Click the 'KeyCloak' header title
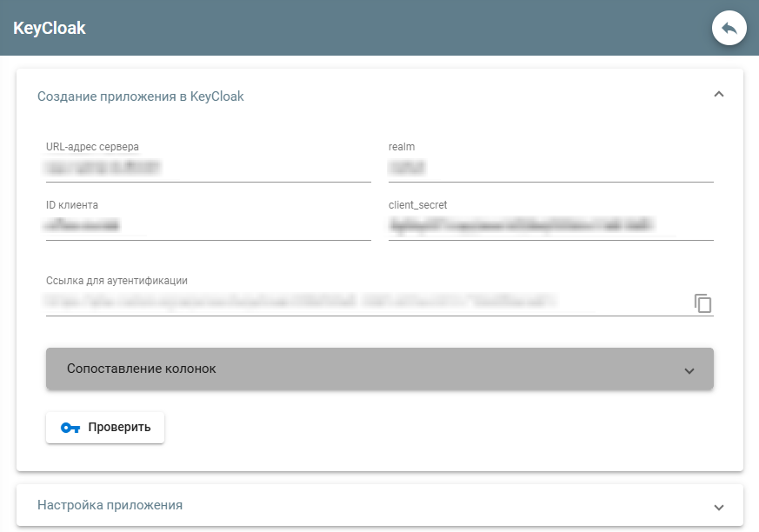 (x=50, y=28)
